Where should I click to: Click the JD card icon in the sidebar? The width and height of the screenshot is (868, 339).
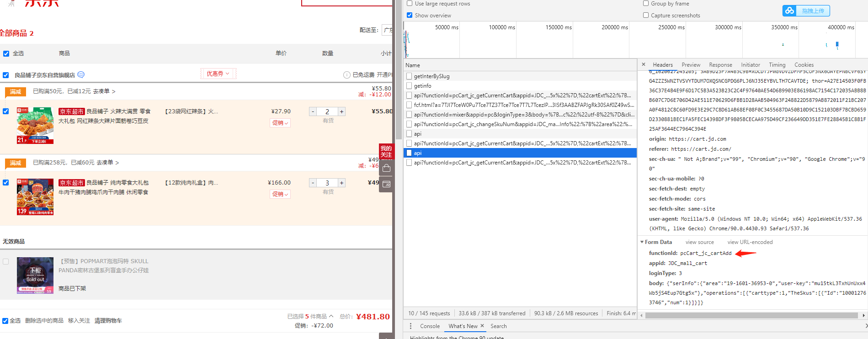coord(386,185)
